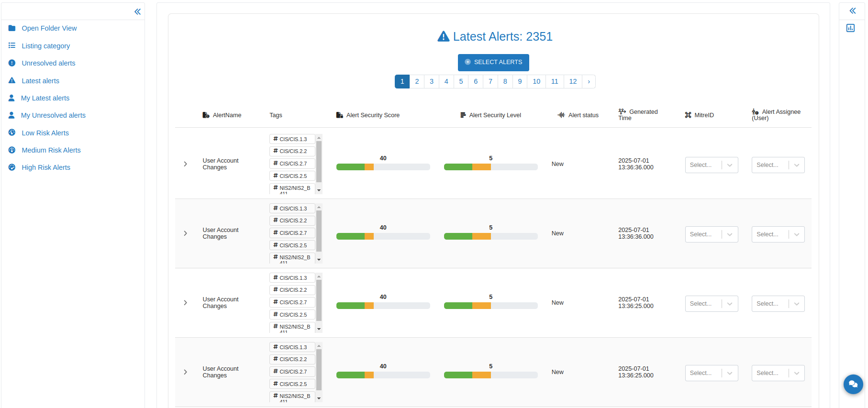The width and height of the screenshot is (868, 408).
Task: Open the chat bubble widget
Action: pyautogui.click(x=853, y=384)
